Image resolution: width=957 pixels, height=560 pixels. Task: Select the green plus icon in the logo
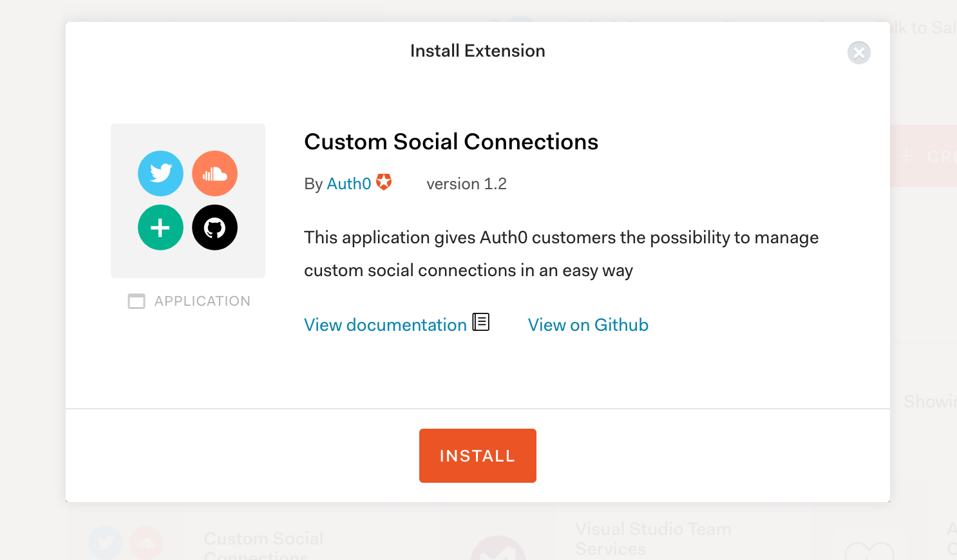point(160,227)
